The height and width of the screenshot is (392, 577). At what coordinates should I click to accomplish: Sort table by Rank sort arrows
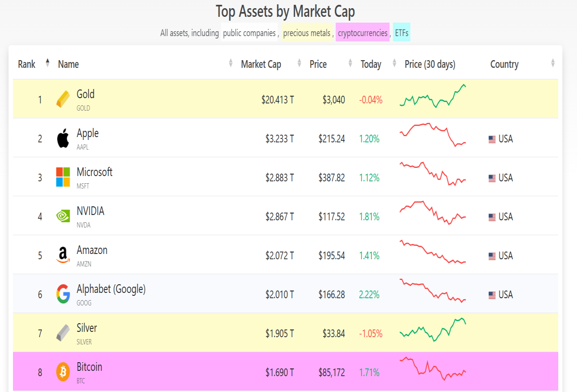point(48,63)
